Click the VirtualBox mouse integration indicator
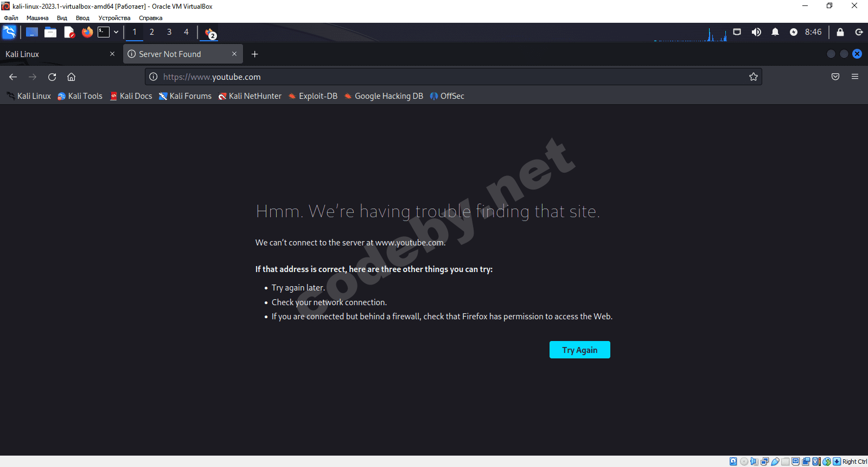 point(826,462)
